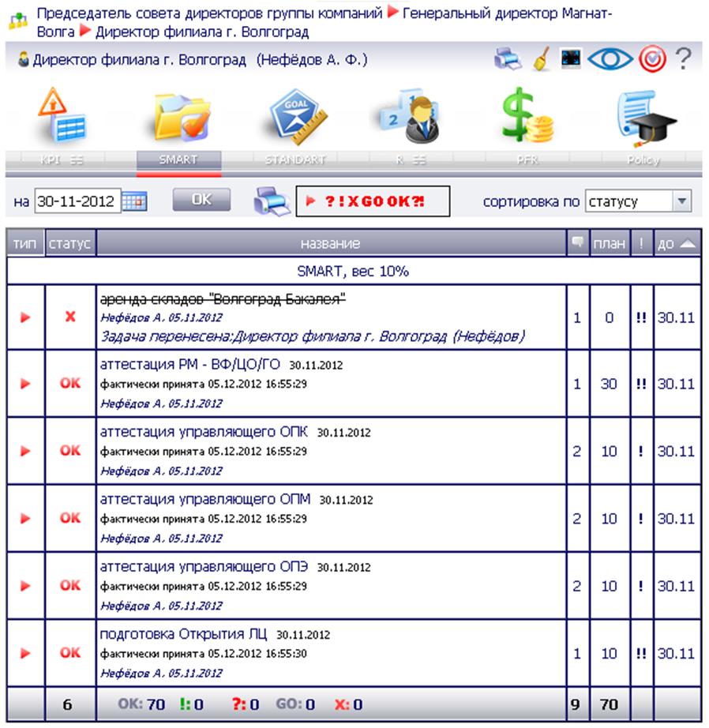The width and height of the screenshot is (709, 728).
Task: Sort by the название column header
Action: pyautogui.click(x=331, y=243)
